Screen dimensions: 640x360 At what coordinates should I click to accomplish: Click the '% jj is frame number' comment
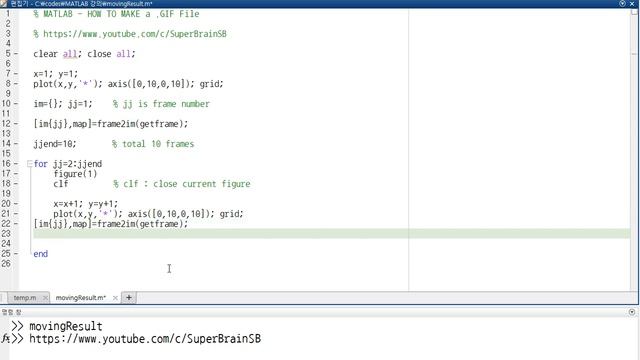tap(161, 104)
